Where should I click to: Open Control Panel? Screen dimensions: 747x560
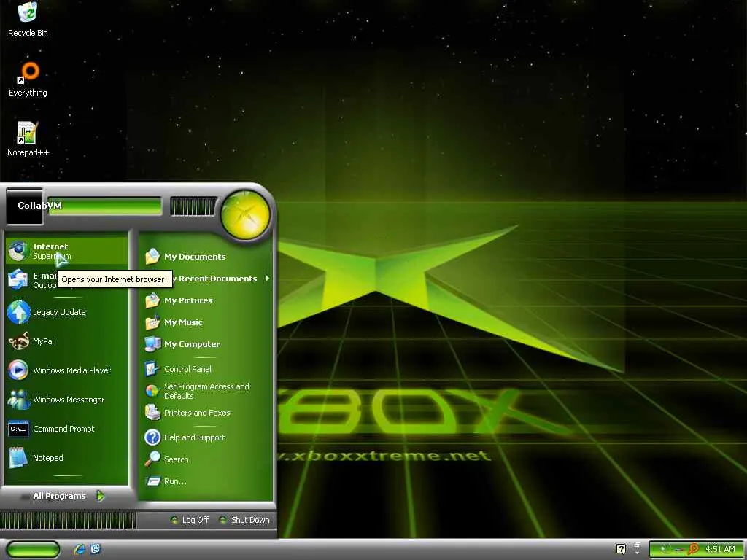[206, 369]
